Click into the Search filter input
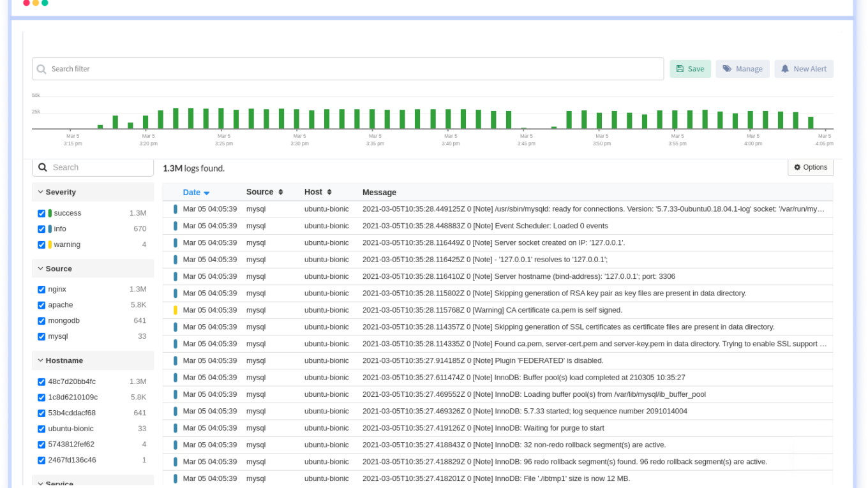The height and width of the screenshot is (488, 868). coord(348,69)
